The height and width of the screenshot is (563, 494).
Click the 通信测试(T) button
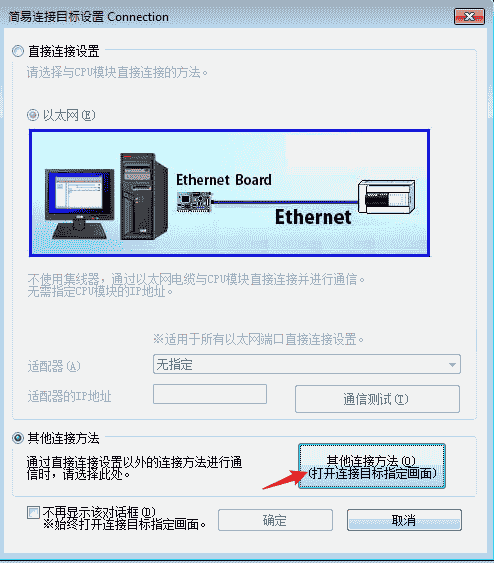pos(377,399)
